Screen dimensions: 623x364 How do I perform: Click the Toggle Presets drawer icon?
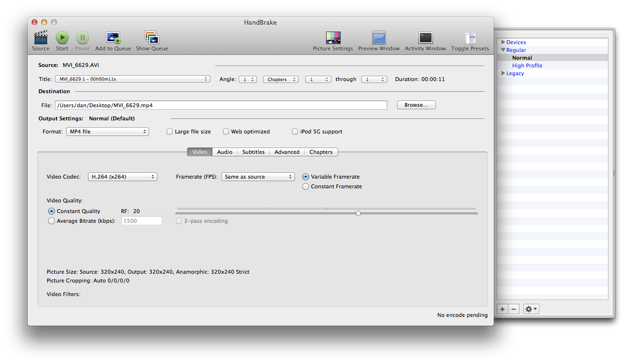coord(470,37)
